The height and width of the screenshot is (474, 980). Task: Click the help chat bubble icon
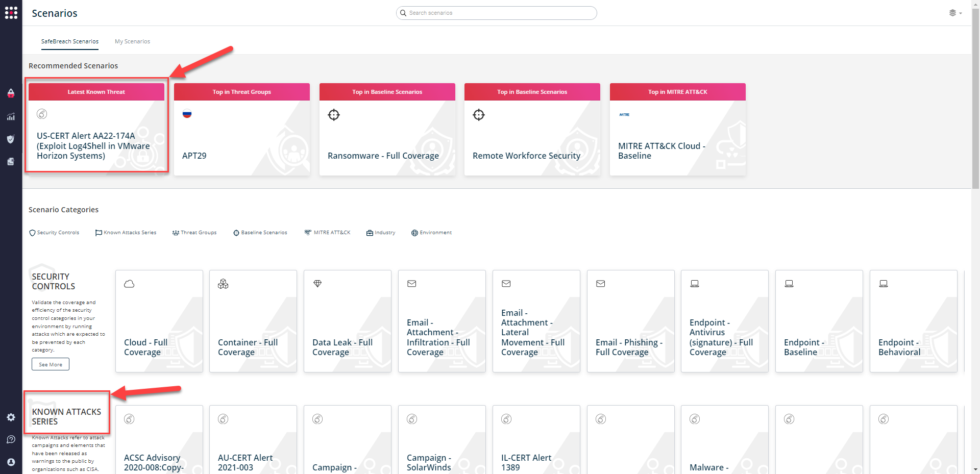coord(11,439)
